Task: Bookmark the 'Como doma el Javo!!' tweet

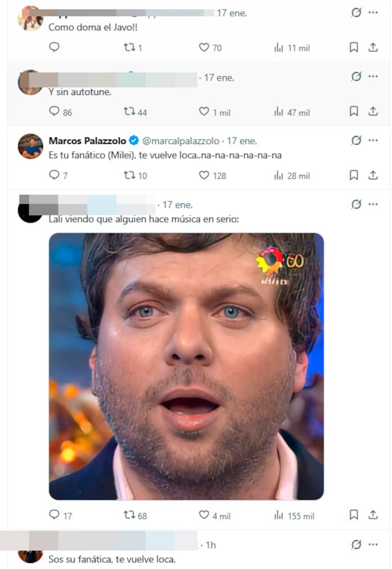Action: coord(354,47)
